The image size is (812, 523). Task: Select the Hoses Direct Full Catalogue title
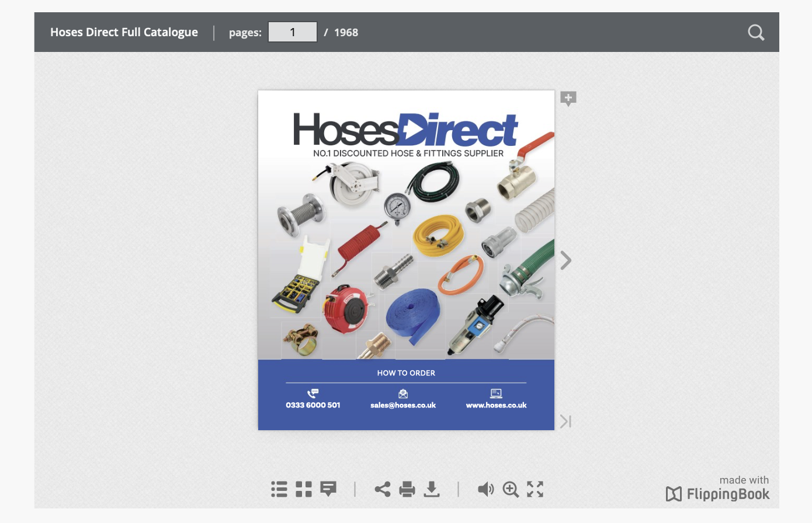point(124,32)
